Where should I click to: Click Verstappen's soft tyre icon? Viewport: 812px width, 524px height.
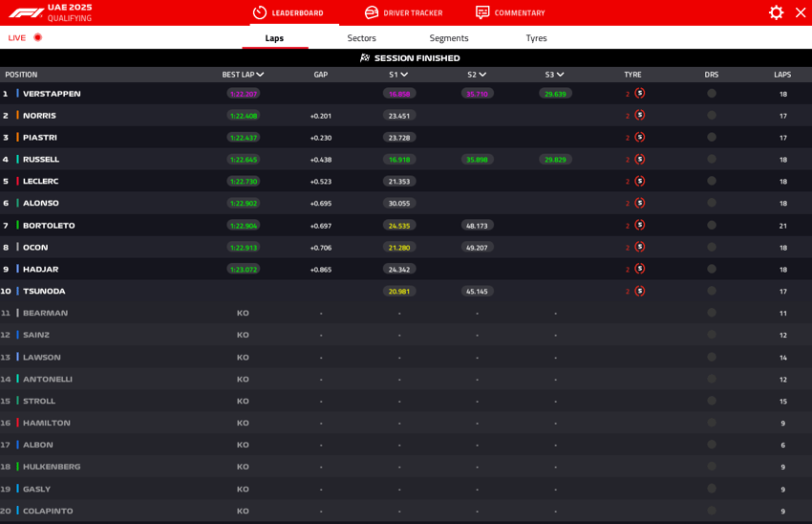639,94
